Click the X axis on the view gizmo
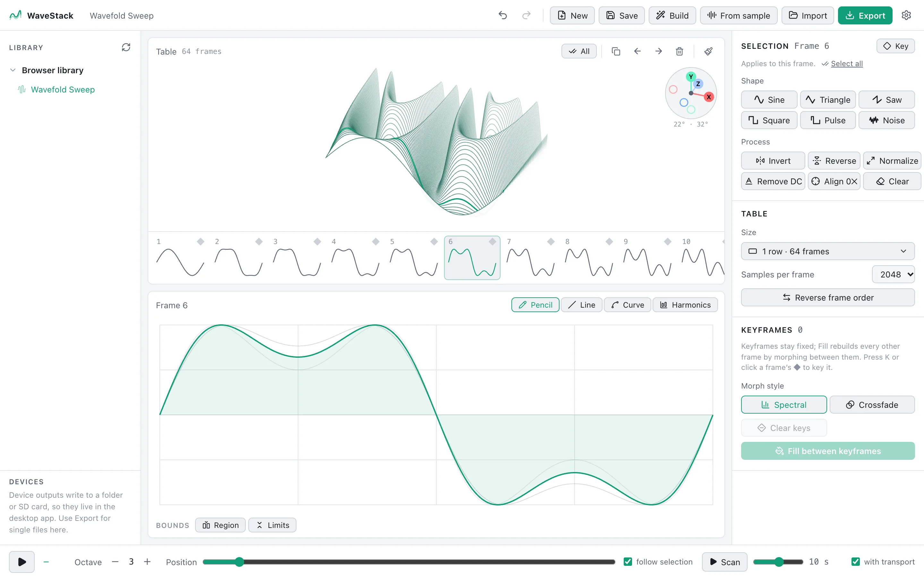The width and height of the screenshot is (924, 578). coord(709,97)
